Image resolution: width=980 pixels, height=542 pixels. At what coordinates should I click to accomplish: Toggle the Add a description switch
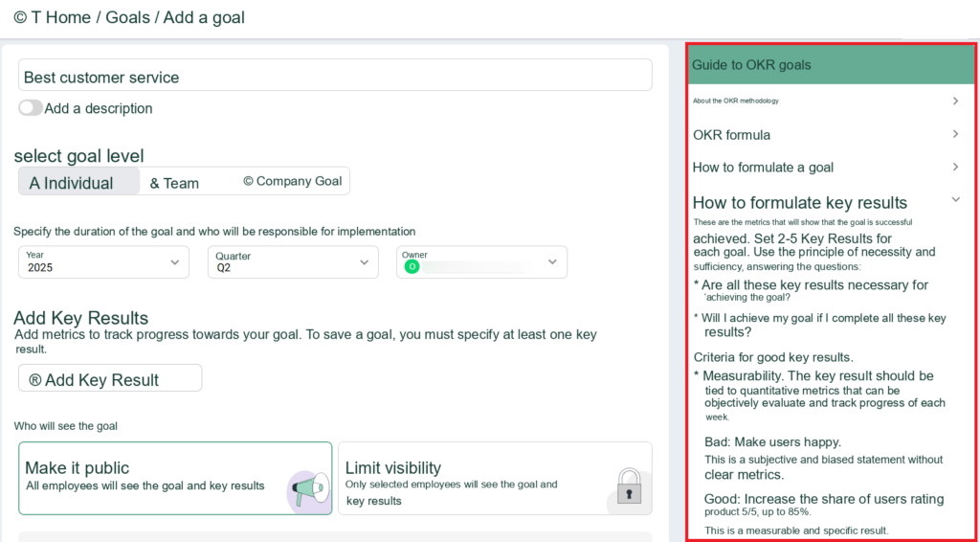pos(31,108)
